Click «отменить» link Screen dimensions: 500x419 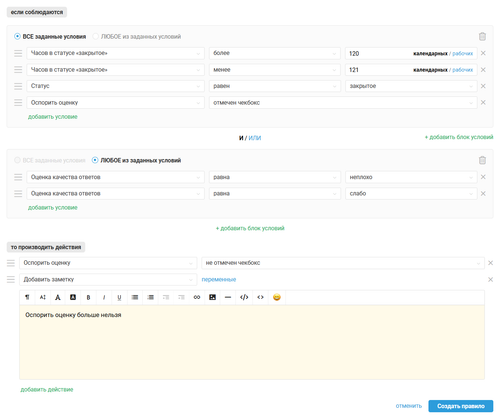(409, 406)
